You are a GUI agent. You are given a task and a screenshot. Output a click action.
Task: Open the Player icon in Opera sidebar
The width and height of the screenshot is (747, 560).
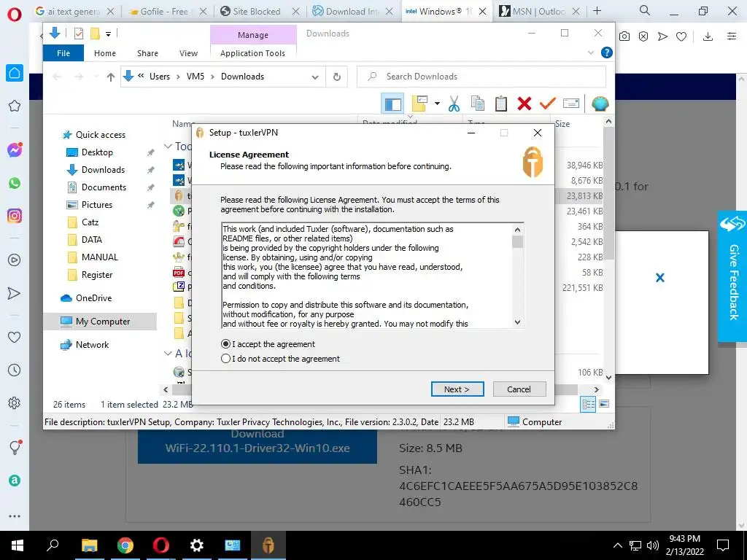pyautogui.click(x=15, y=260)
